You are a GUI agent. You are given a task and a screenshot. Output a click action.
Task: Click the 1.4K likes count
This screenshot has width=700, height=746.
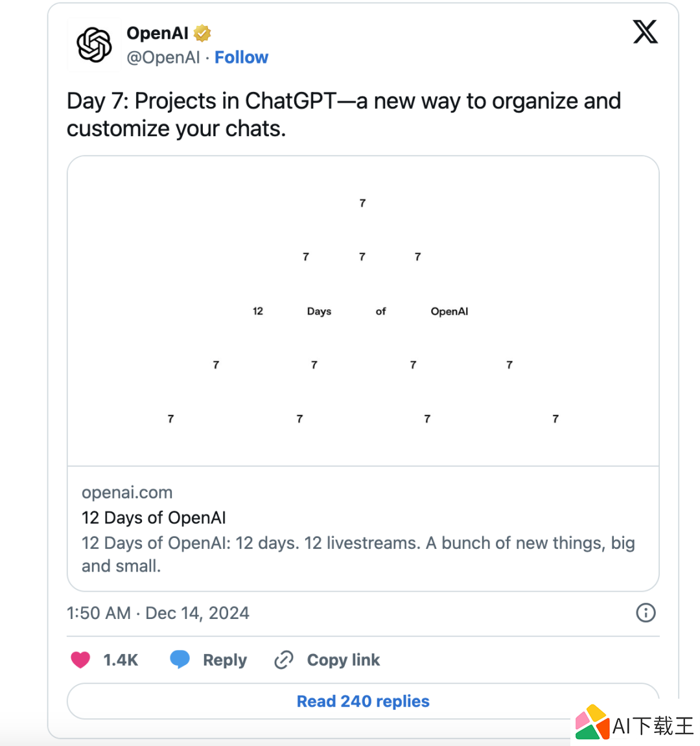121,660
